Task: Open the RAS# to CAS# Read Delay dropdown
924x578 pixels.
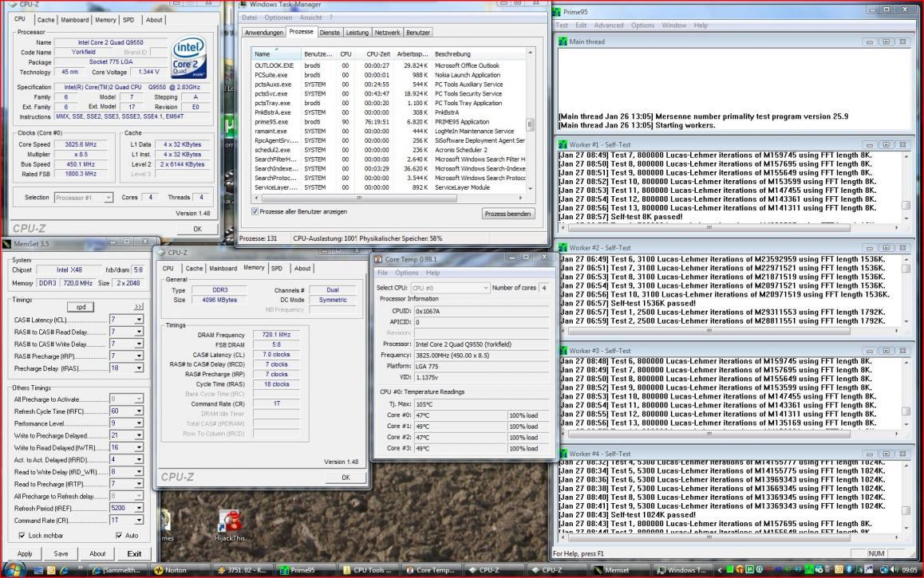Action: pyautogui.click(x=139, y=332)
